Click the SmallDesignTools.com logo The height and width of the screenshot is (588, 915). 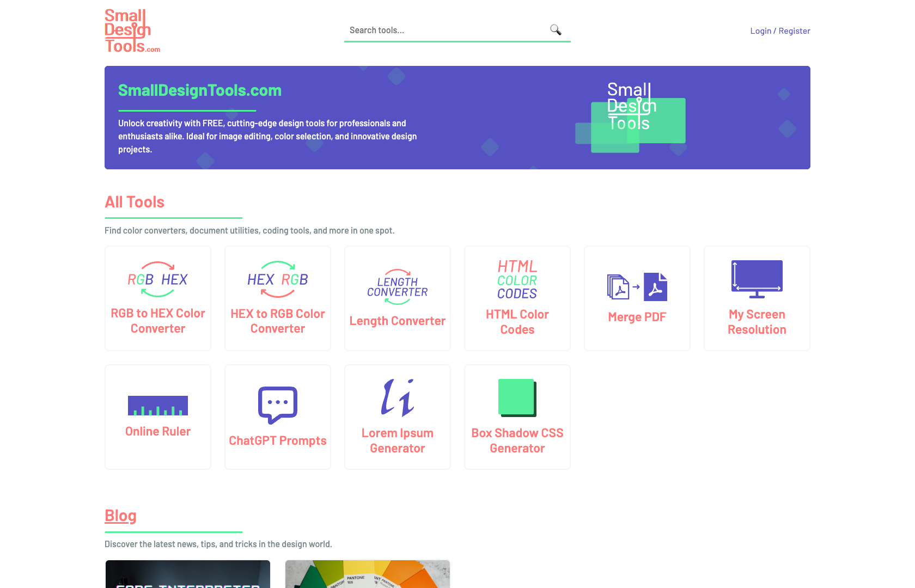[x=132, y=30]
